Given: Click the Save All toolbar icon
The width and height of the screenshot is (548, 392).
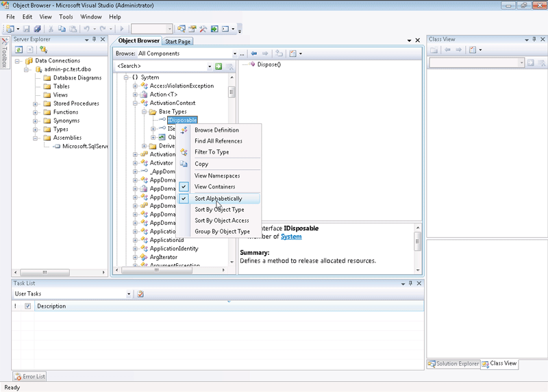Looking at the screenshot, I should pyautogui.click(x=38, y=29).
